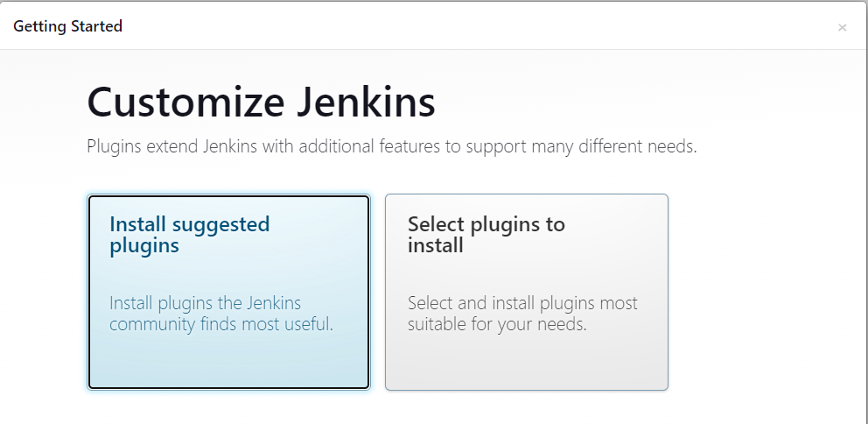Click 'Select and install plugins most' text line
This screenshot has width=868, height=424.
coord(522,304)
